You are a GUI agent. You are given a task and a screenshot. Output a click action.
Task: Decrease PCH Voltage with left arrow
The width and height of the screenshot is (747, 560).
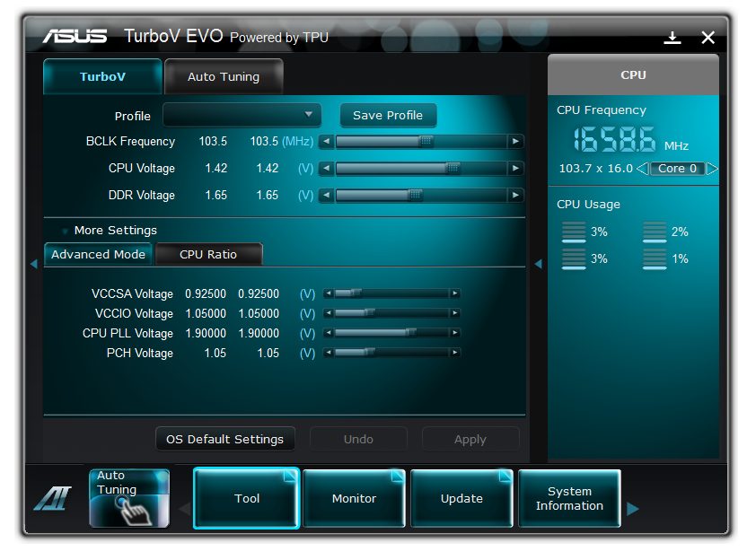click(x=329, y=353)
